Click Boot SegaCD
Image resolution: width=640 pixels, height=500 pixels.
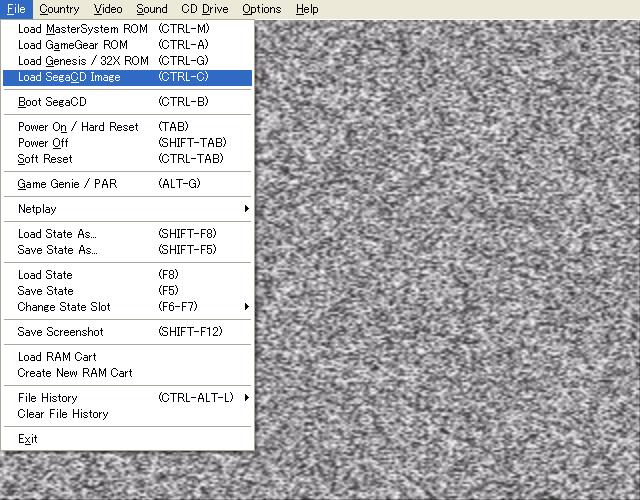pos(127,102)
